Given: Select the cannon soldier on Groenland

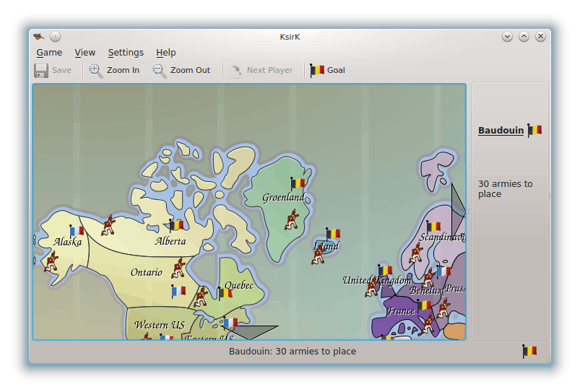Looking at the screenshot, I should (x=292, y=219).
